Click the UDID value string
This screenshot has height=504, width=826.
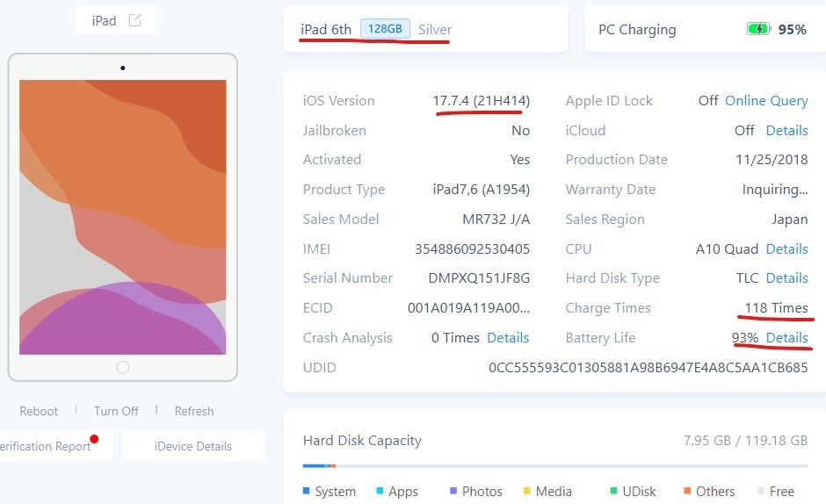[x=648, y=368]
